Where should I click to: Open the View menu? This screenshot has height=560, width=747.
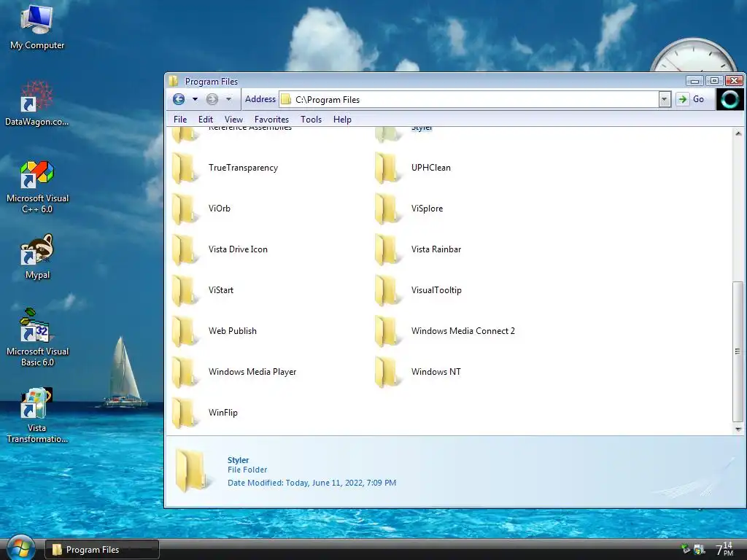(234, 119)
